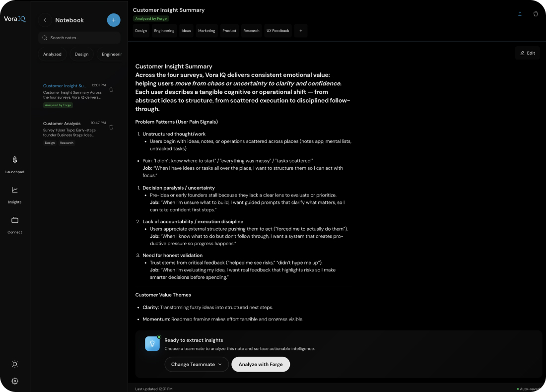
Task: Select the Marketing tag in note header
Action: [206, 31]
